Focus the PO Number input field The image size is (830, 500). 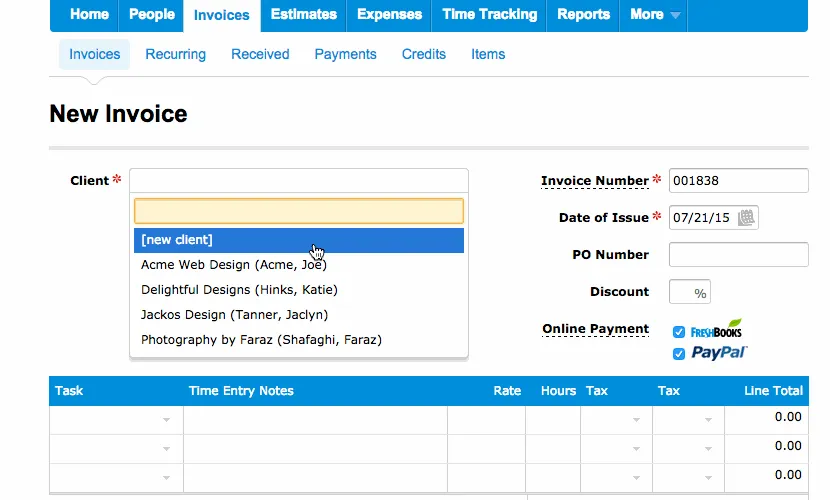(738, 255)
